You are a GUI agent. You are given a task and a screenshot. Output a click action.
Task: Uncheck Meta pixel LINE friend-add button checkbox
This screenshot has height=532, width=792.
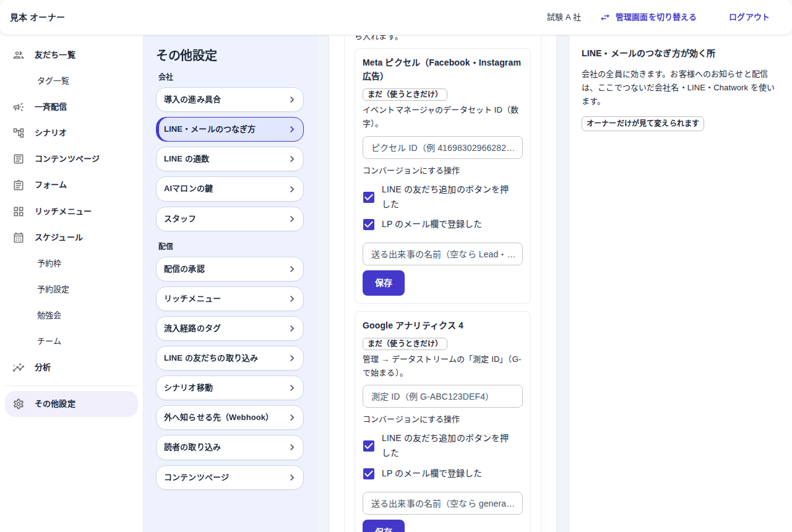[x=369, y=197]
